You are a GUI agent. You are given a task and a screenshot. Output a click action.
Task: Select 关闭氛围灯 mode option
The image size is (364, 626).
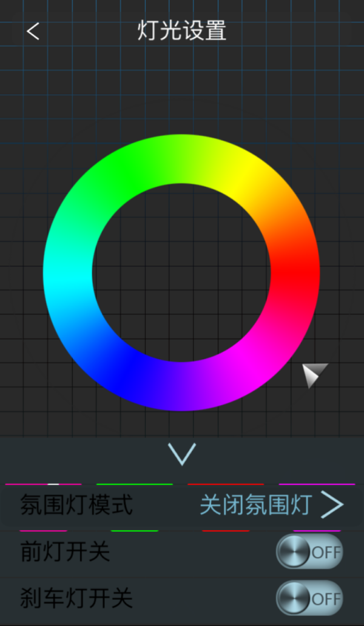[x=256, y=505]
